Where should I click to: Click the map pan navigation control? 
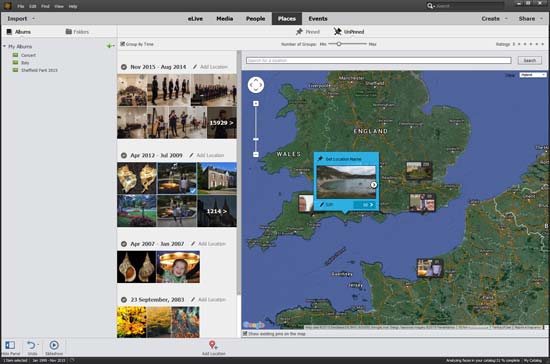click(x=256, y=85)
